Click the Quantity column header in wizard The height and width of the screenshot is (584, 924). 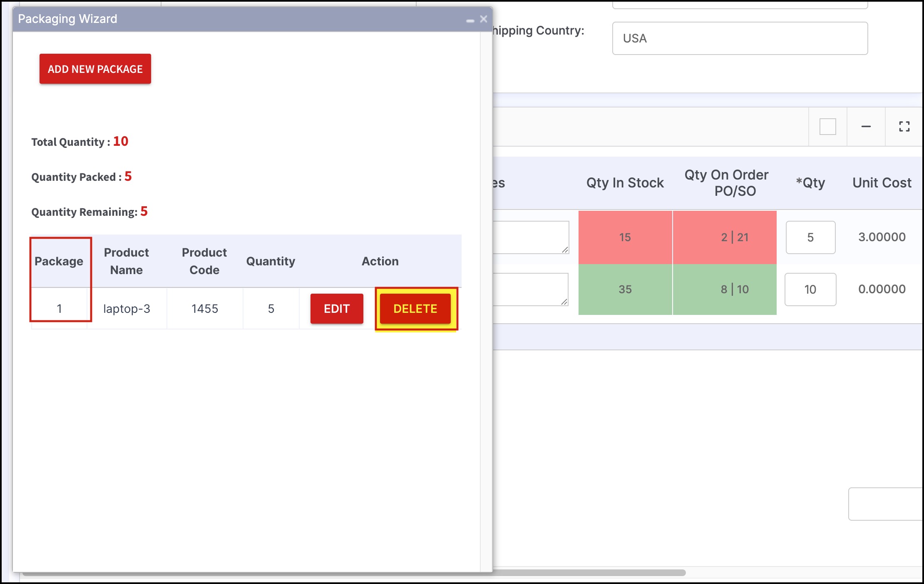click(271, 261)
